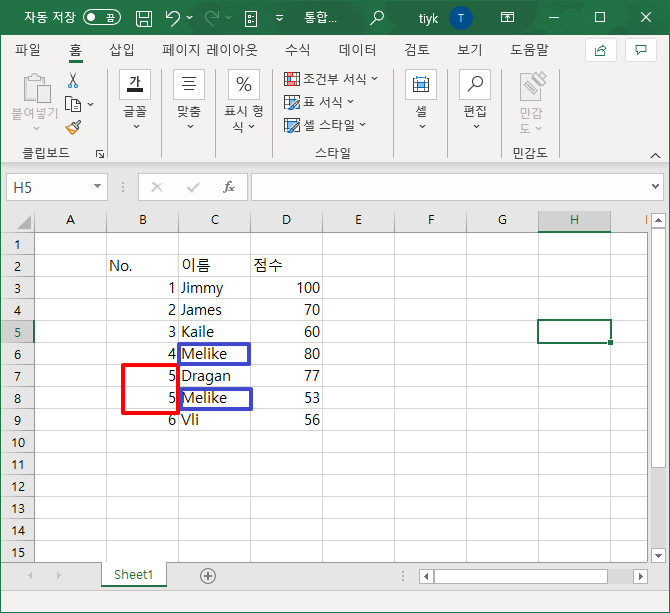
Task: Click the horizontal scrollbar left arrow
Action: (426, 576)
